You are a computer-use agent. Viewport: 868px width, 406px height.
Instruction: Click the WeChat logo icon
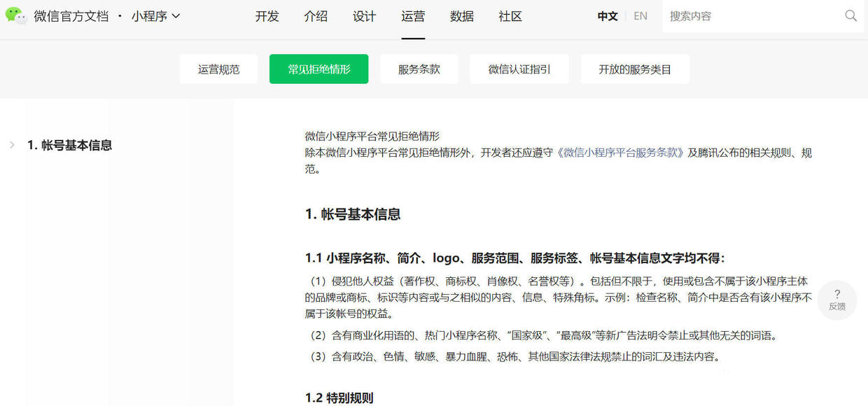[x=16, y=15]
